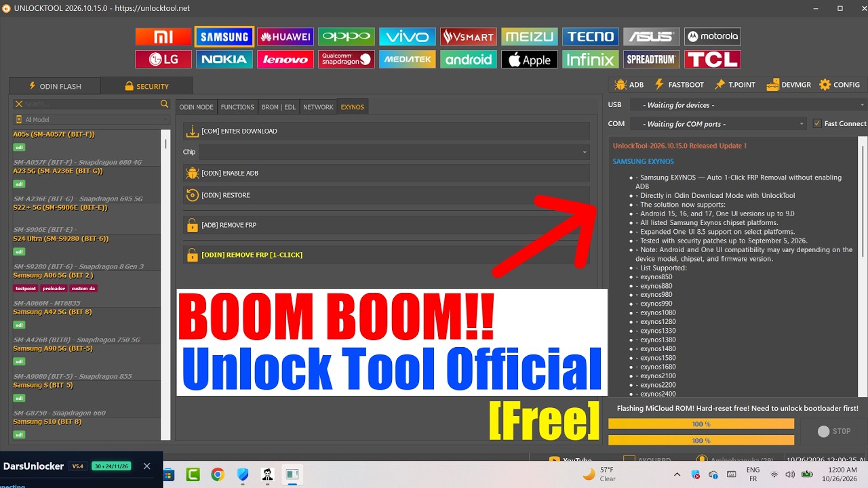Choose the generic Android tile
The width and height of the screenshot is (868, 488).
coord(469,59)
